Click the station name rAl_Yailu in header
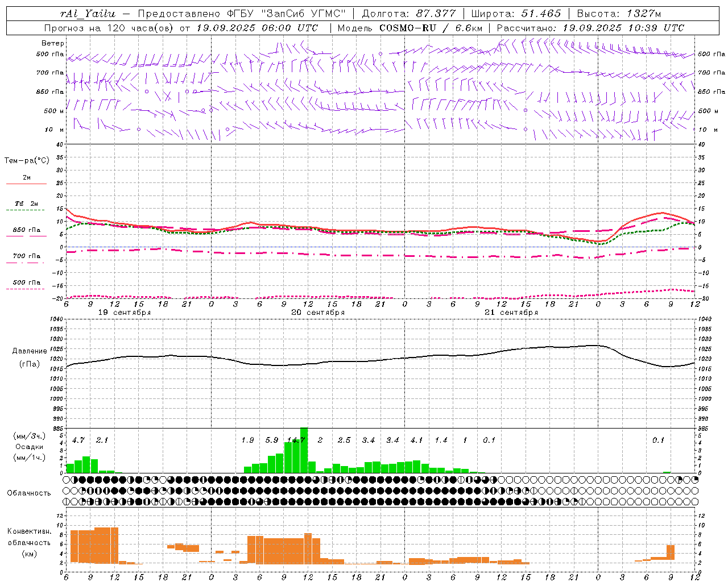 [87, 14]
